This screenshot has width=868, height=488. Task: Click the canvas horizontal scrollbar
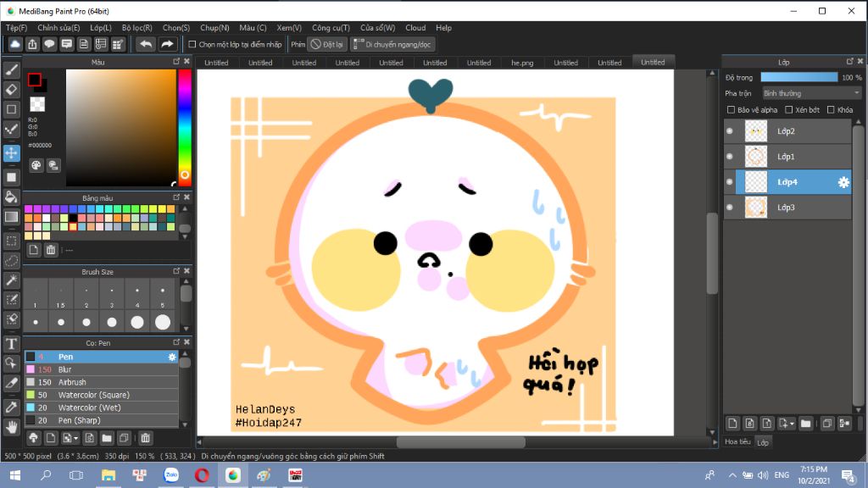coord(460,442)
